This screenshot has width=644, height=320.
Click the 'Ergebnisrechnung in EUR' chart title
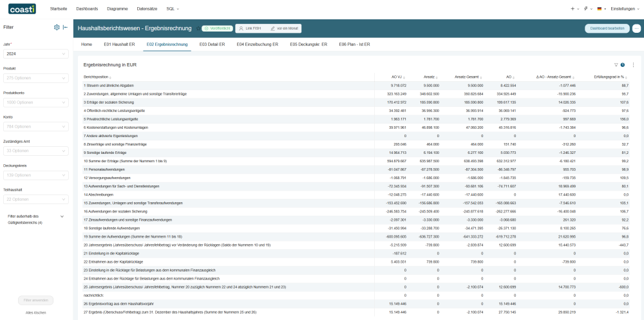tap(110, 65)
